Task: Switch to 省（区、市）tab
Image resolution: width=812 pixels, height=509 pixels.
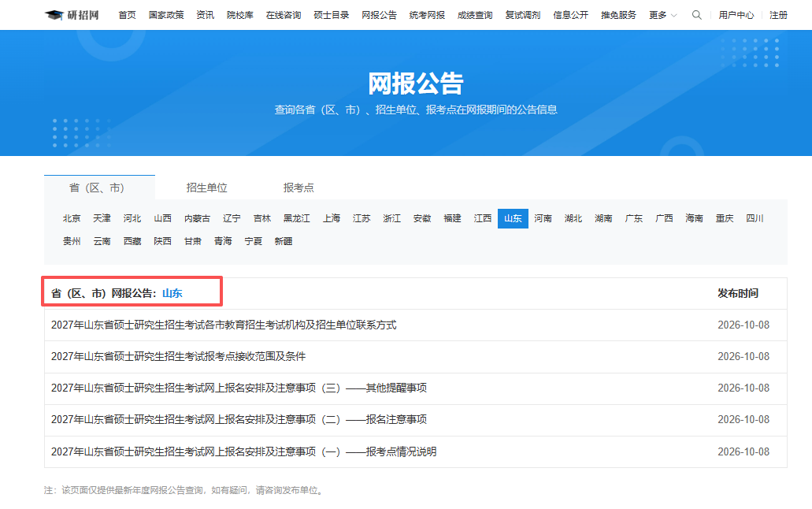Action: [x=99, y=188]
